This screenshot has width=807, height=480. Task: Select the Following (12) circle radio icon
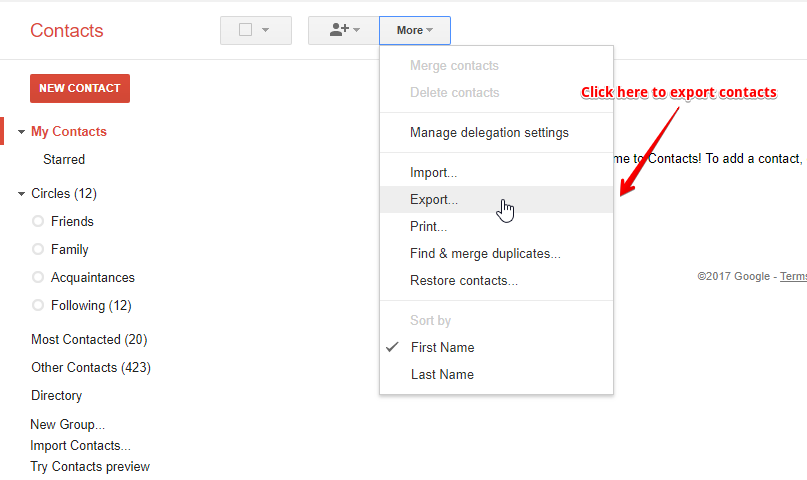point(38,305)
